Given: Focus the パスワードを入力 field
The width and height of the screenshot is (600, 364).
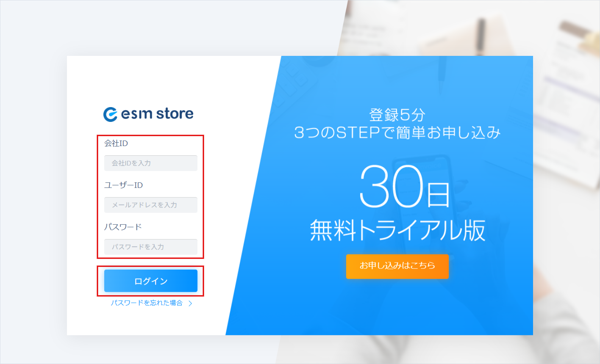Looking at the screenshot, I should coord(151,247).
